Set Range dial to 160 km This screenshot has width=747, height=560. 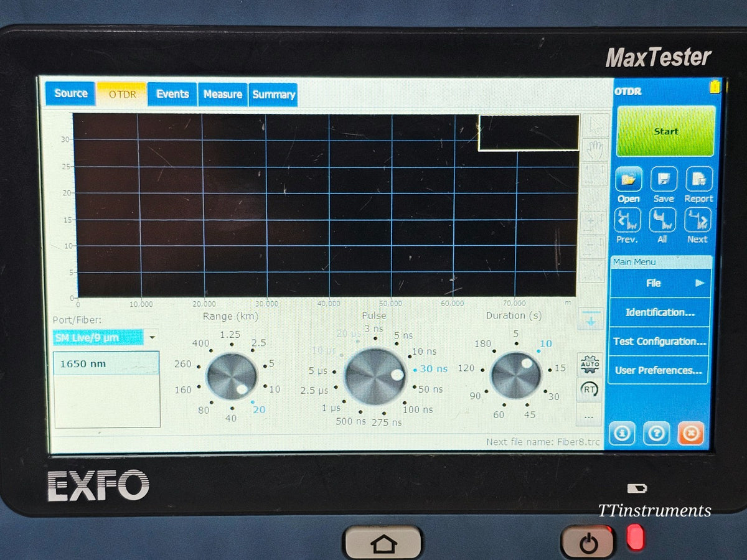[x=183, y=390]
